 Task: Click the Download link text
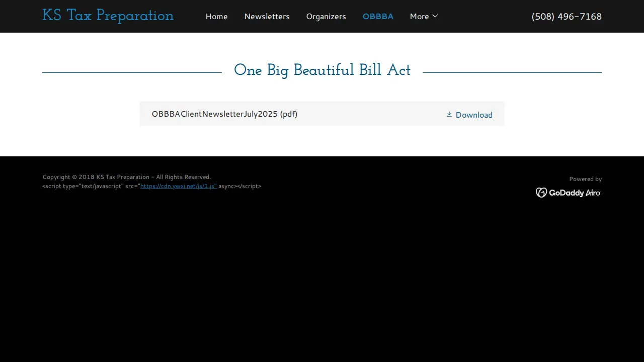coord(474,115)
